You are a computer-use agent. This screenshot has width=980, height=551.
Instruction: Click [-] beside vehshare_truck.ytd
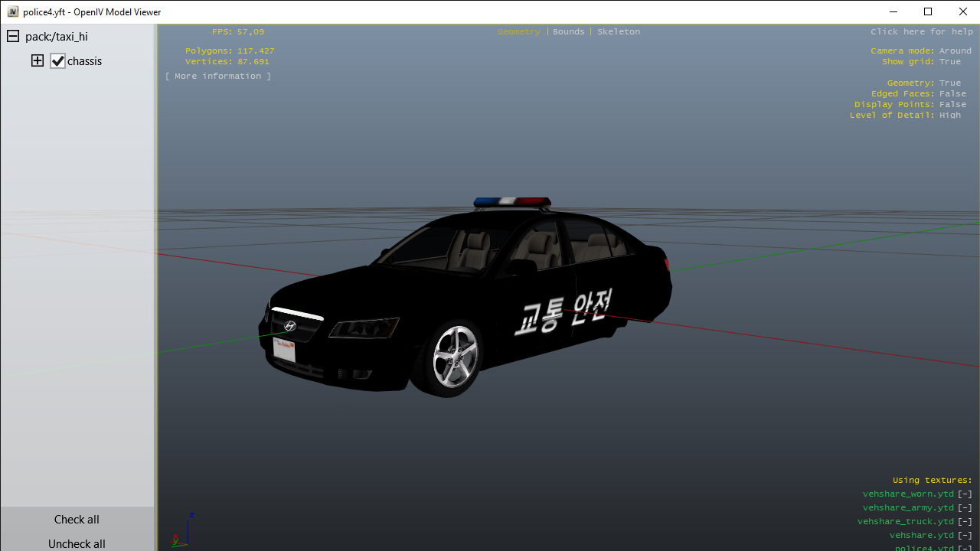tap(965, 522)
